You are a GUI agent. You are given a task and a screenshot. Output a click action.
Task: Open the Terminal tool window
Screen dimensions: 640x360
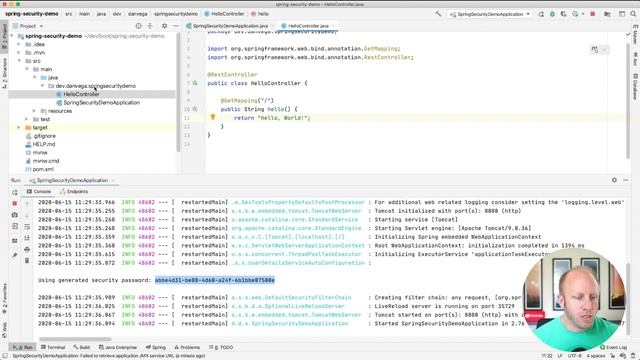point(53,347)
